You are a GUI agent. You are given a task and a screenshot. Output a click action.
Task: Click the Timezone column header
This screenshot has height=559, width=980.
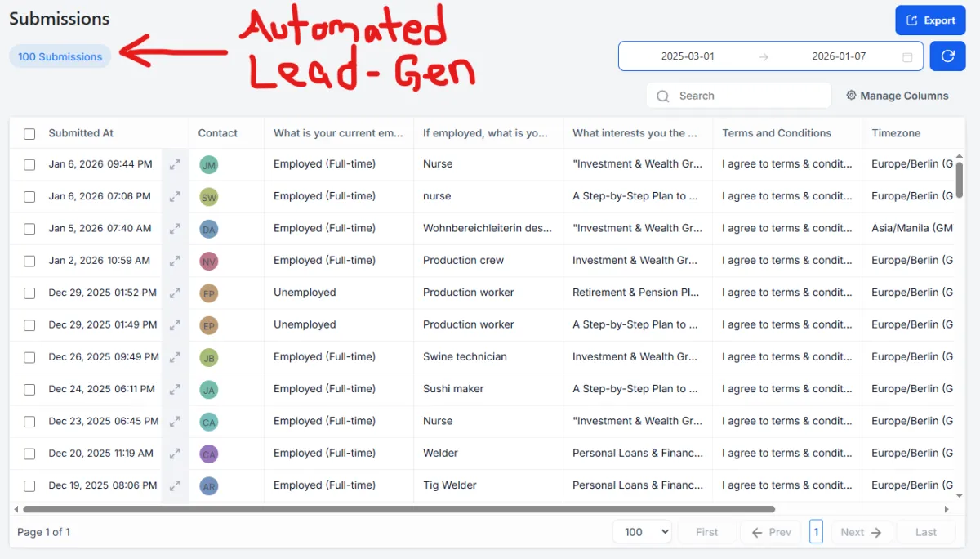pyautogui.click(x=896, y=133)
